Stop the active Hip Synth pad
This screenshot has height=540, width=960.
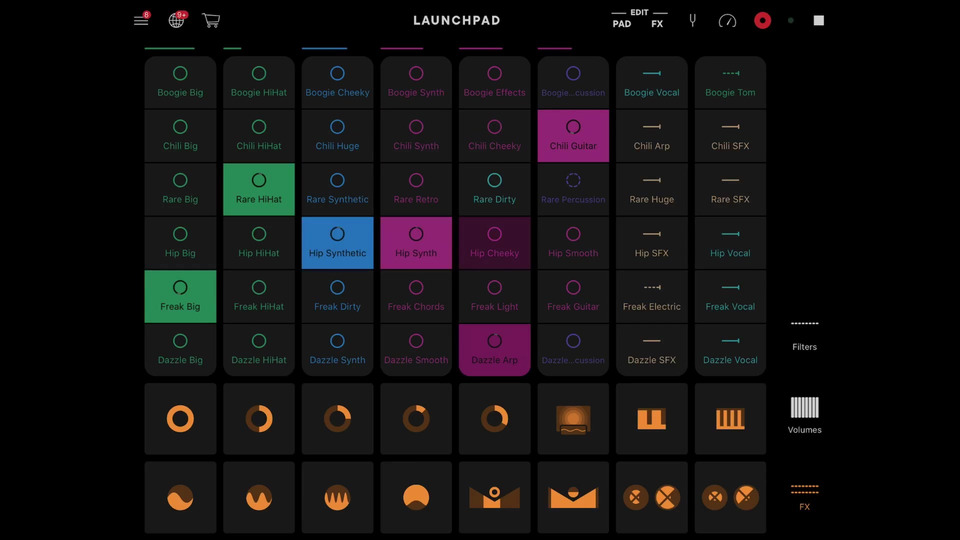[x=416, y=243]
